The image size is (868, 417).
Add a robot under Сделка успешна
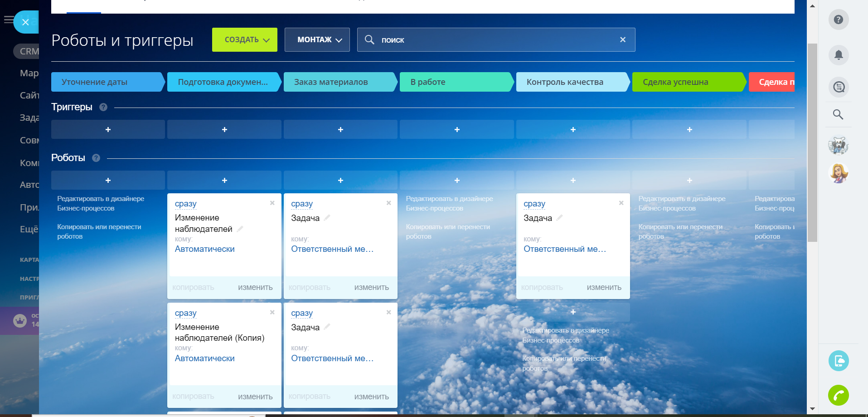point(689,180)
